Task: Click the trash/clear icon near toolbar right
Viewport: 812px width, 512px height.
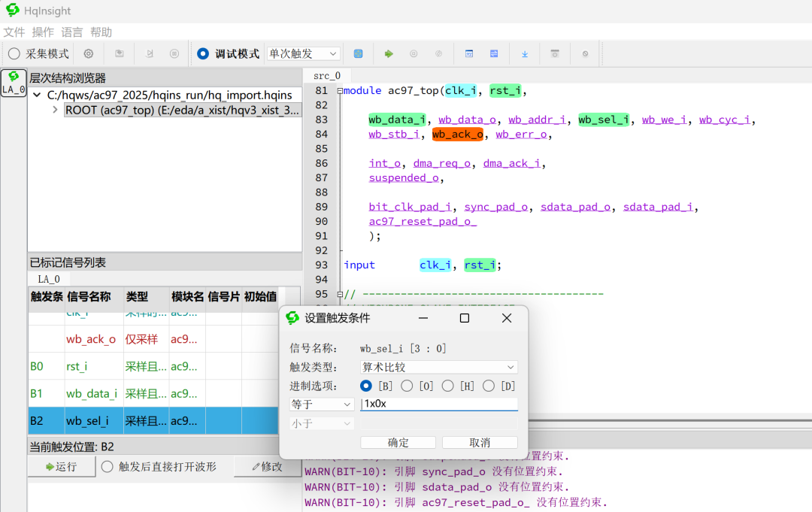Action: click(554, 53)
